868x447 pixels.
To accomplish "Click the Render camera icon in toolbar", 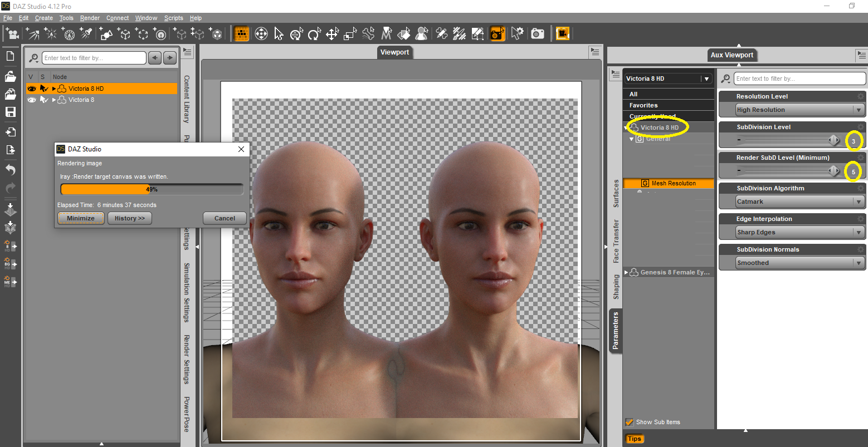I will click(x=537, y=34).
